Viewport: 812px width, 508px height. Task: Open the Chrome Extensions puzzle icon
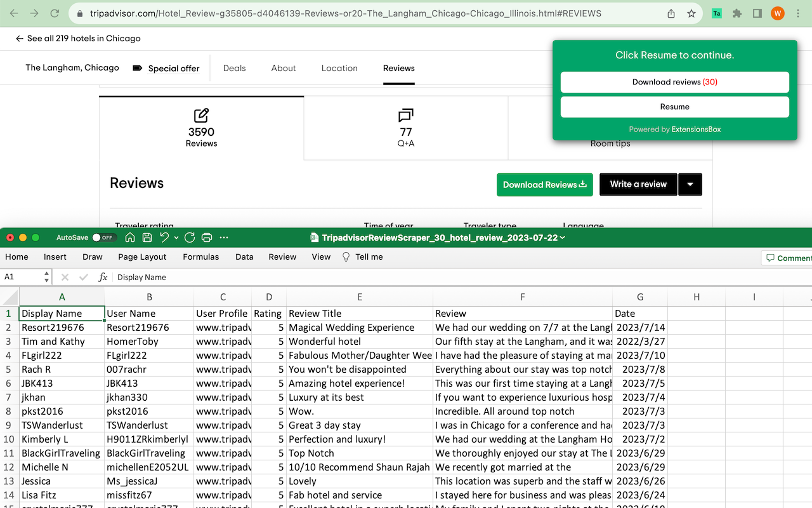pyautogui.click(x=737, y=13)
